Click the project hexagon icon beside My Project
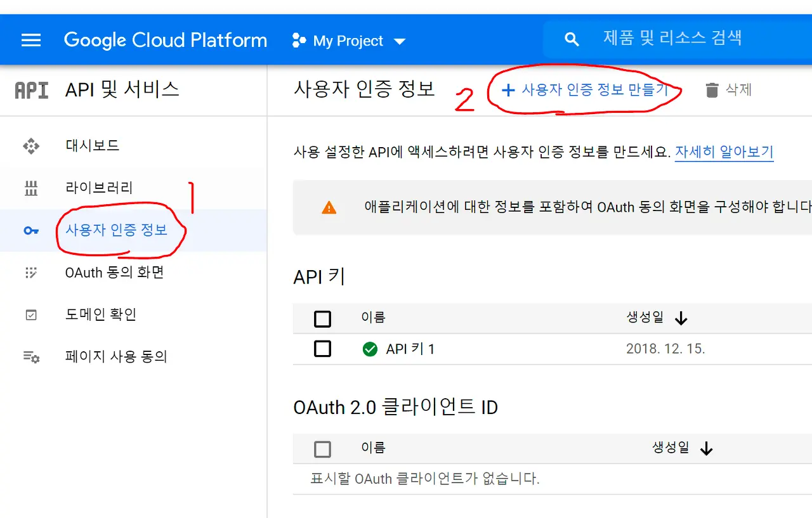Viewport: 812px width, 518px height. tap(298, 41)
